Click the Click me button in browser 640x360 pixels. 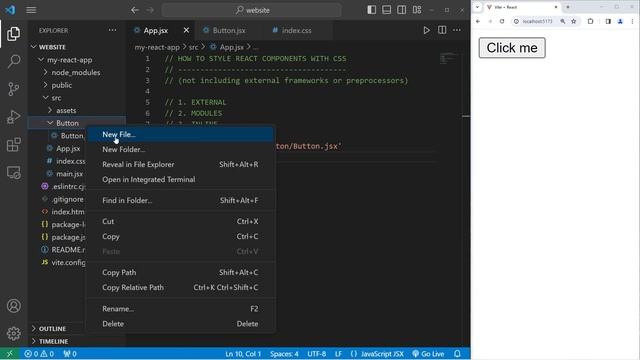(512, 48)
